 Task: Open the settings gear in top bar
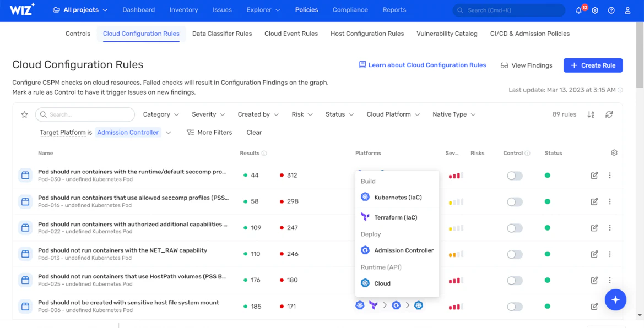[595, 10]
